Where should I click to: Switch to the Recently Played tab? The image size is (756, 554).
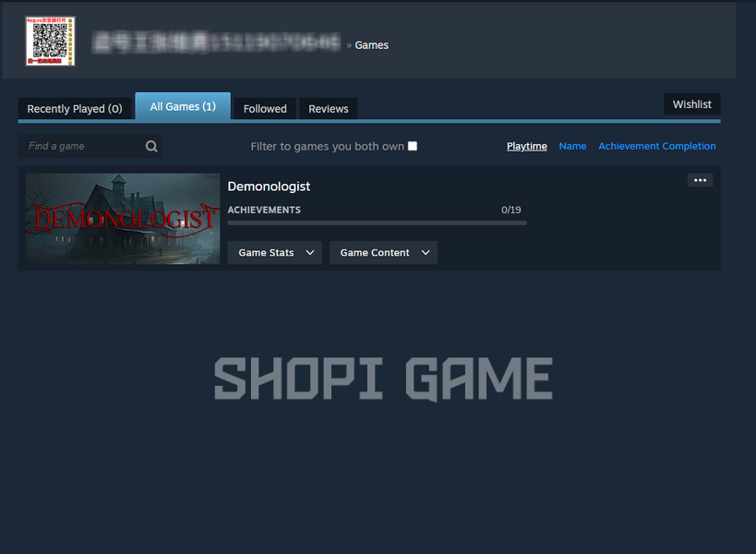click(75, 108)
